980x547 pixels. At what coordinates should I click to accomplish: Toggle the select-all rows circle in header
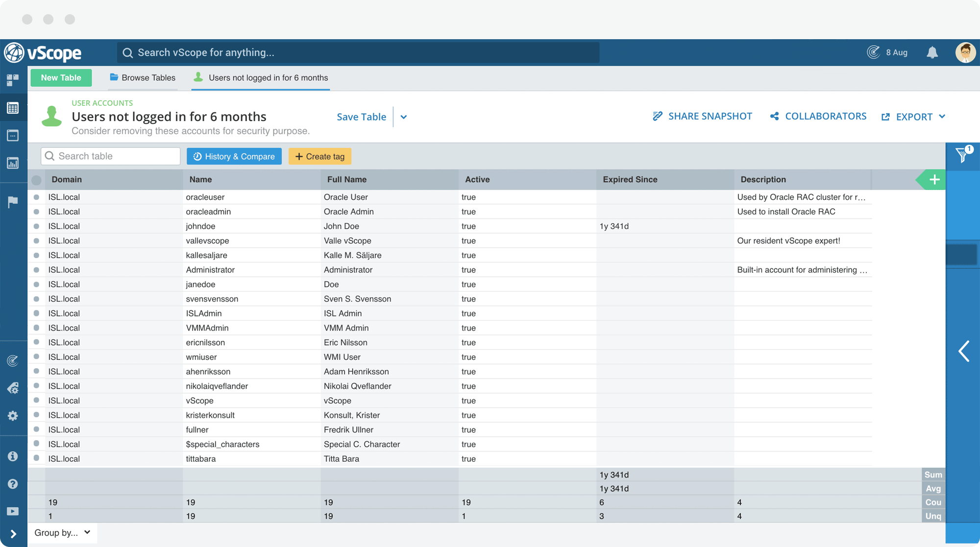36,180
